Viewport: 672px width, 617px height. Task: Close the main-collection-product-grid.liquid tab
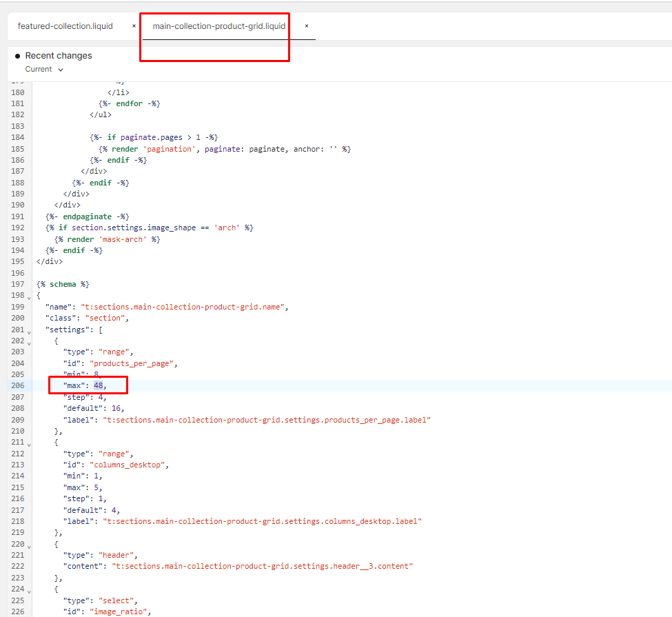click(307, 26)
